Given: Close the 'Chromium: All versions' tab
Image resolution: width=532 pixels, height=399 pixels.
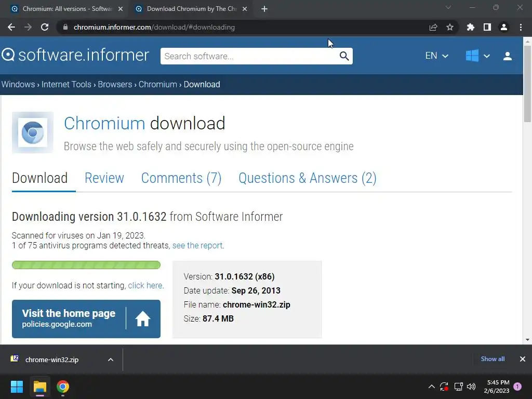Looking at the screenshot, I should (121, 9).
